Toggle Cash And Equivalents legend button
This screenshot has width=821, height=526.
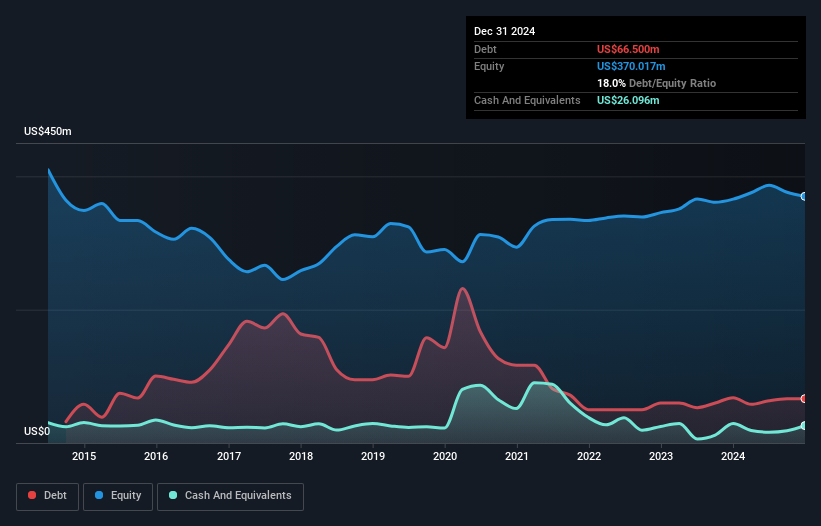(x=230, y=496)
